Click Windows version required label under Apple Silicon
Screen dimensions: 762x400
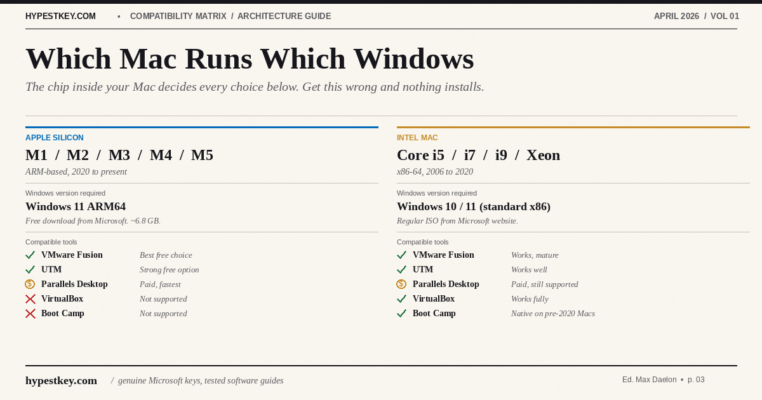coord(65,193)
